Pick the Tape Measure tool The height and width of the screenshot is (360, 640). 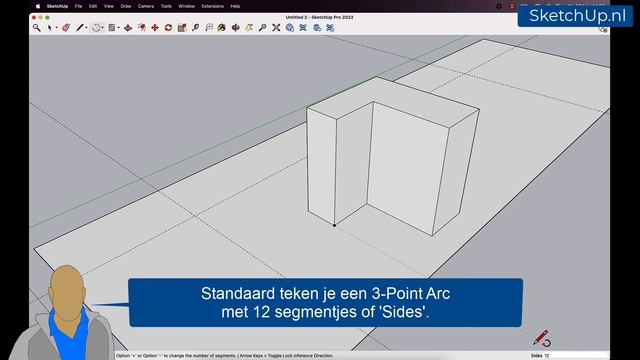pos(196,28)
